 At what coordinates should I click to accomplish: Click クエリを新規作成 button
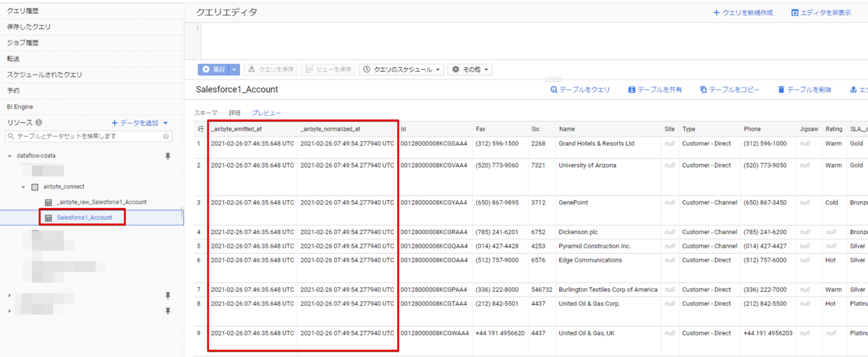[x=743, y=12]
